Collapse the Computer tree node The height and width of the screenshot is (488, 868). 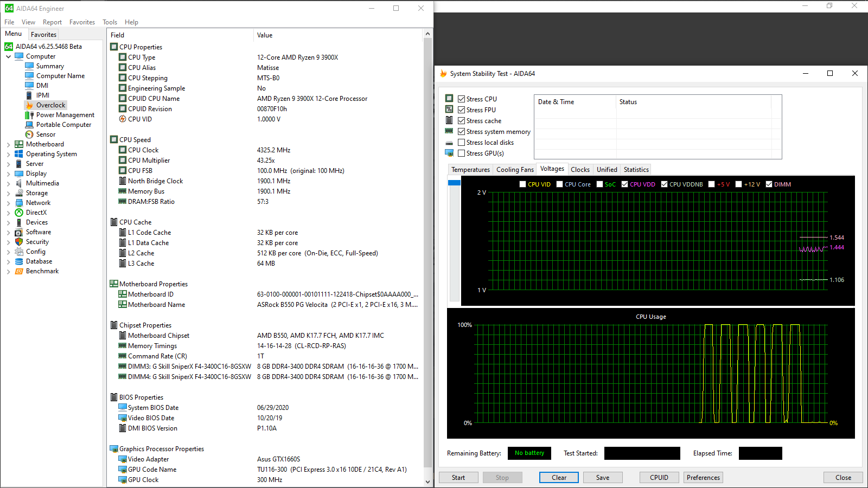pyautogui.click(x=8, y=56)
